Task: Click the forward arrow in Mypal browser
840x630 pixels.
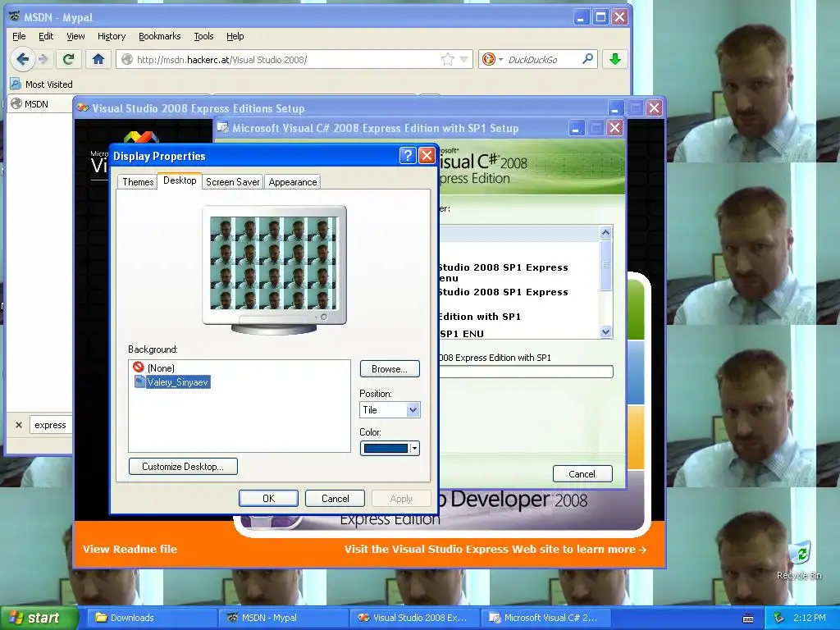Action: pyautogui.click(x=44, y=59)
